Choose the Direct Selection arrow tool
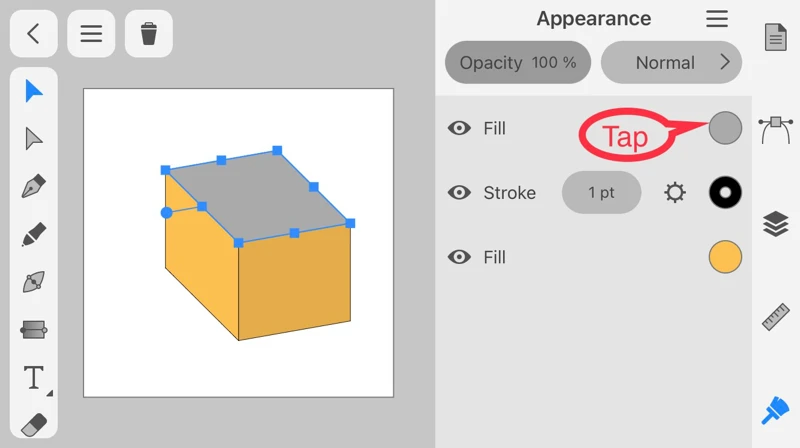The height and width of the screenshot is (448, 800). [x=34, y=139]
